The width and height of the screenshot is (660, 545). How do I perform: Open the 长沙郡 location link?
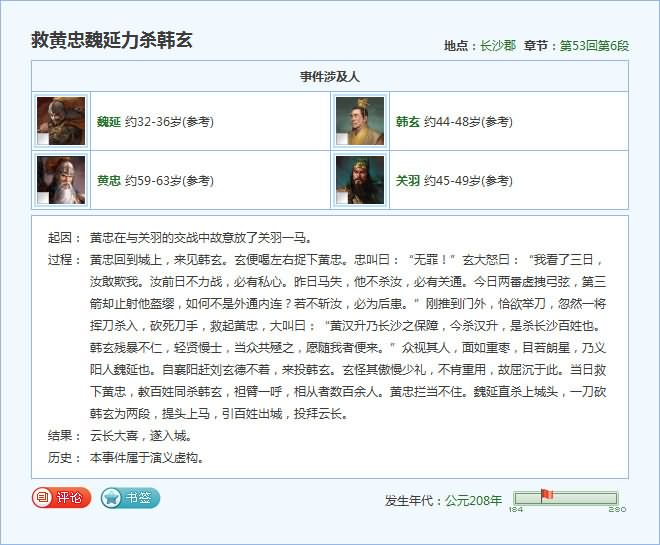click(497, 46)
